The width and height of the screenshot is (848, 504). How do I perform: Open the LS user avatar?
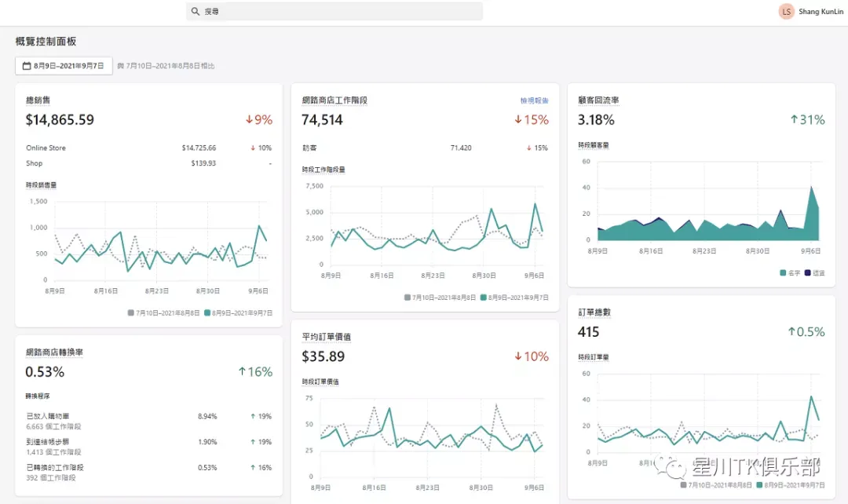click(x=786, y=11)
